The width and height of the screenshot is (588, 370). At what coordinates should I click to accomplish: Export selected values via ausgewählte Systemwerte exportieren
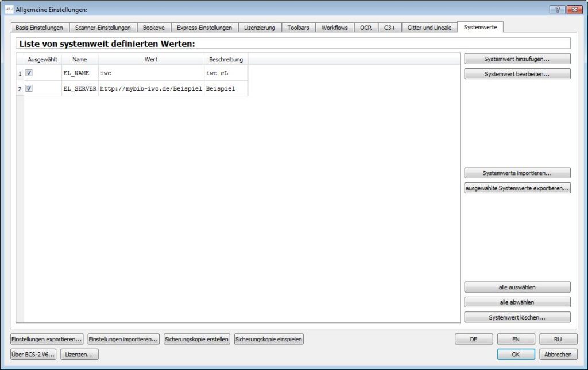click(x=517, y=188)
